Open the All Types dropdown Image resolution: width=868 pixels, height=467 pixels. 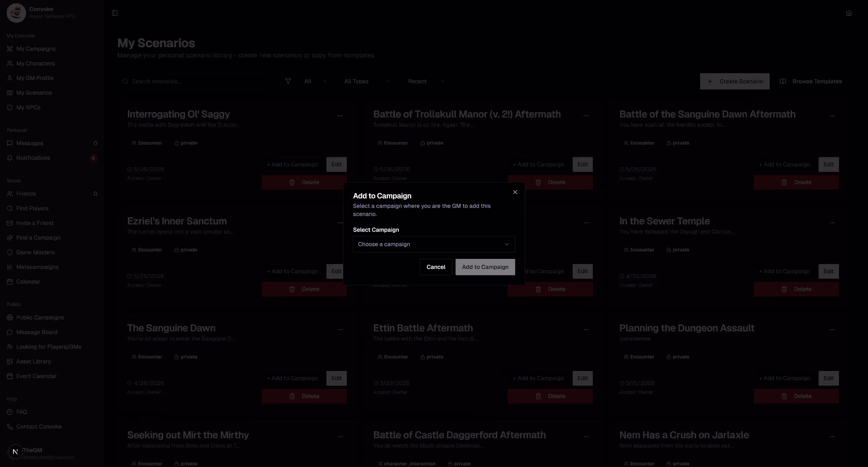coord(367,81)
